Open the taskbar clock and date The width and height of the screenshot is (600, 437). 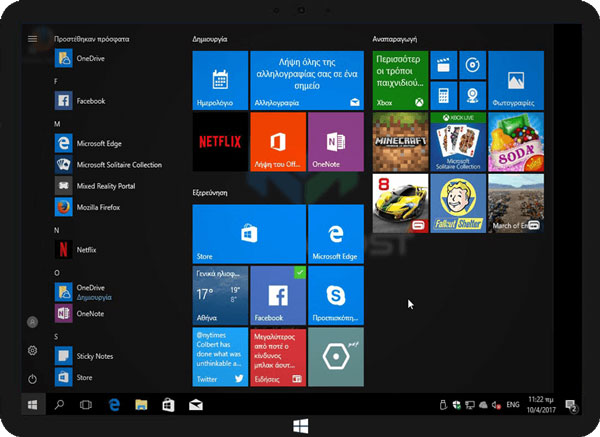point(541,404)
